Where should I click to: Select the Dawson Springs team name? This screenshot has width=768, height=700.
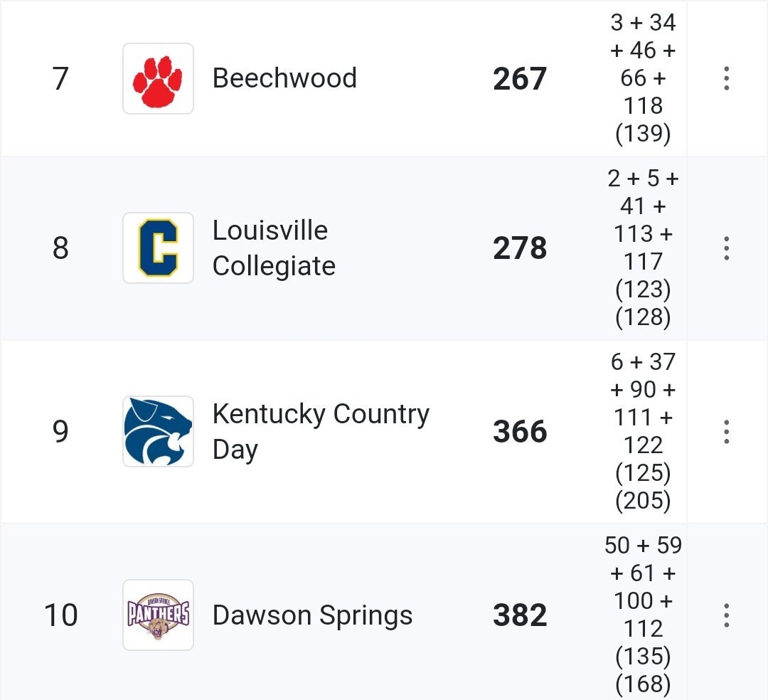(312, 615)
